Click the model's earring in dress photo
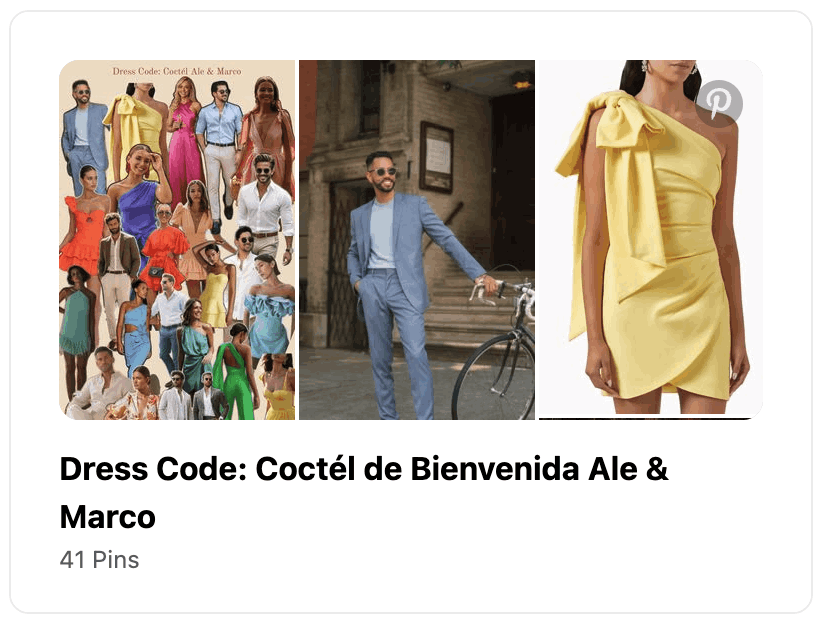The width and height of the screenshot is (822, 624). coord(646,66)
